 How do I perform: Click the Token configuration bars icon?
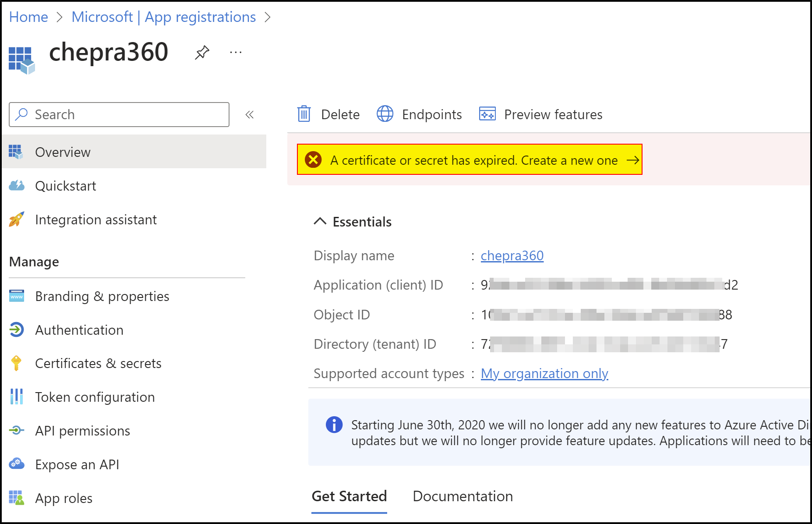point(16,397)
